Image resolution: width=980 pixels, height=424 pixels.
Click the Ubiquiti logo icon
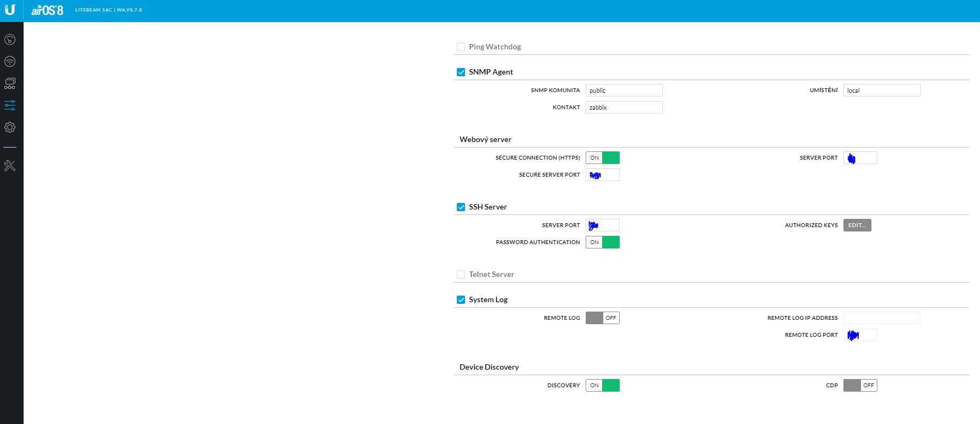[x=10, y=9]
